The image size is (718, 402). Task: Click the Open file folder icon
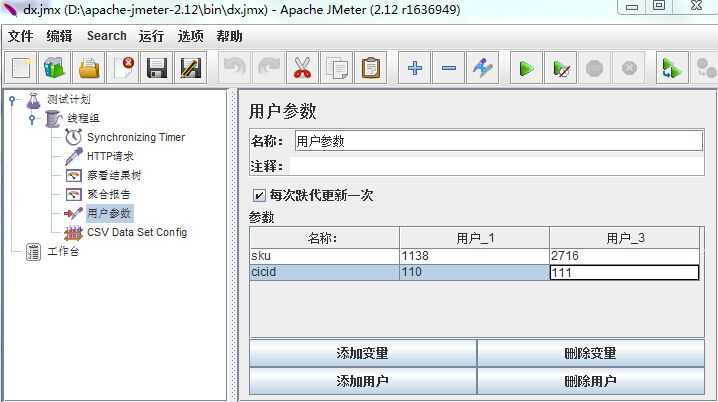click(89, 68)
